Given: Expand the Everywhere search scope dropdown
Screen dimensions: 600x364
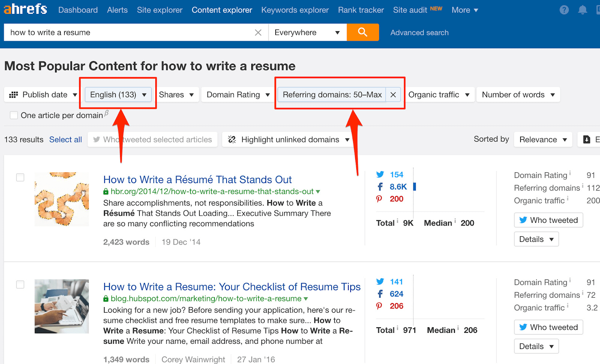Looking at the screenshot, I should coord(307,33).
